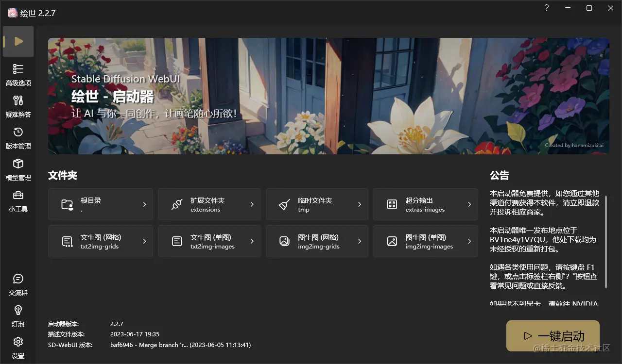Expand 根目录 card chevron arrow
The width and height of the screenshot is (622, 364).
pos(144,204)
